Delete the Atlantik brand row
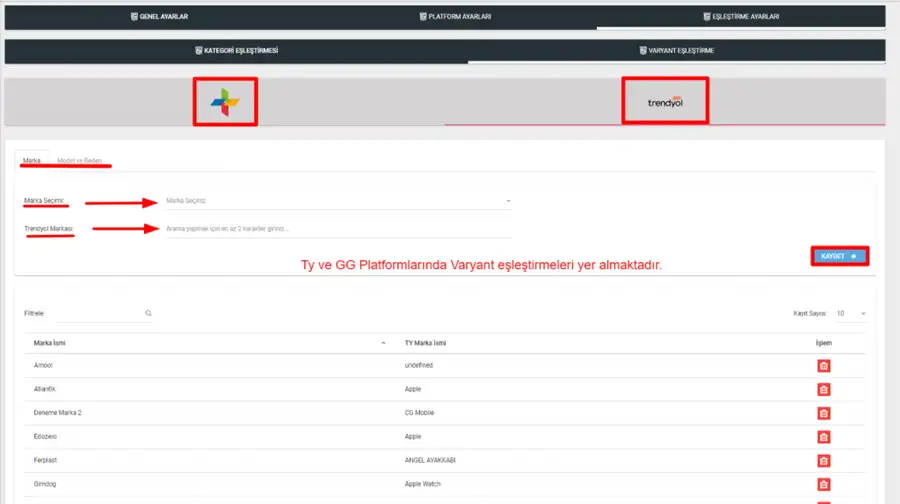Screen dimensions: 900x504 coord(824,390)
